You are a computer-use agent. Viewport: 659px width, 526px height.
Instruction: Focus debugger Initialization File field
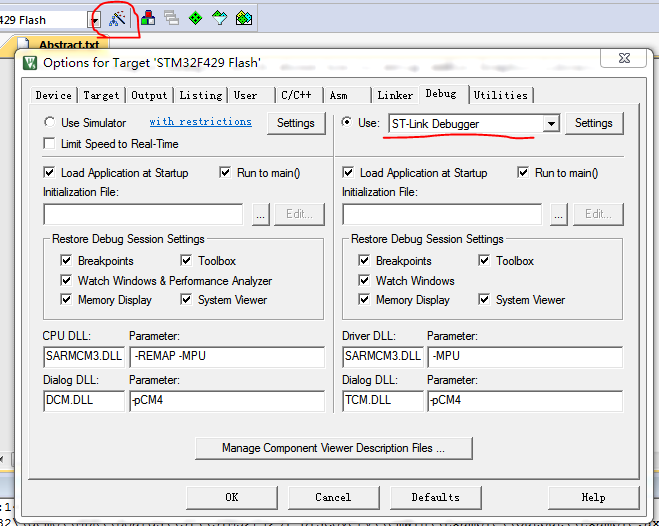[x=442, y=215]
